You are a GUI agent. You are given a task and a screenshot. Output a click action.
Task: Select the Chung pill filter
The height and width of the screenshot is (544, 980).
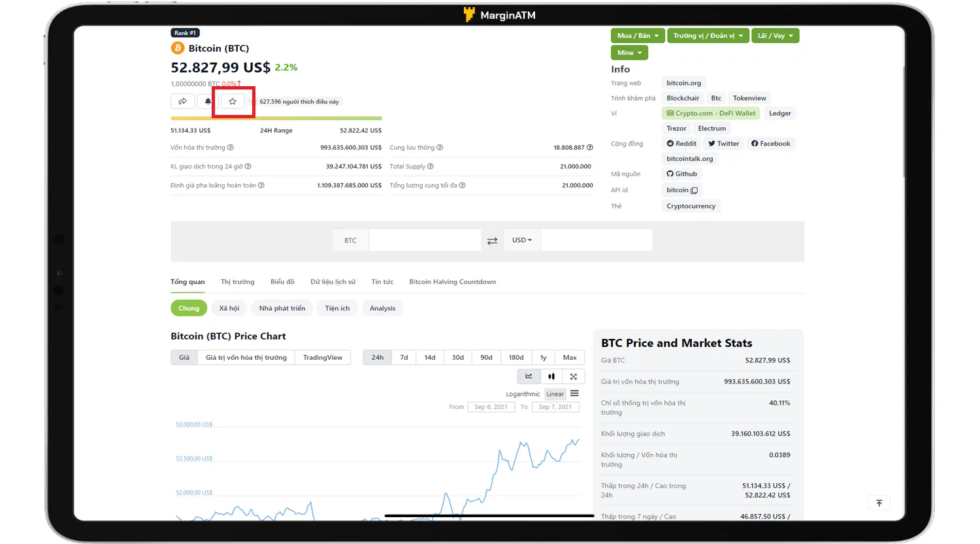point(189,308)
